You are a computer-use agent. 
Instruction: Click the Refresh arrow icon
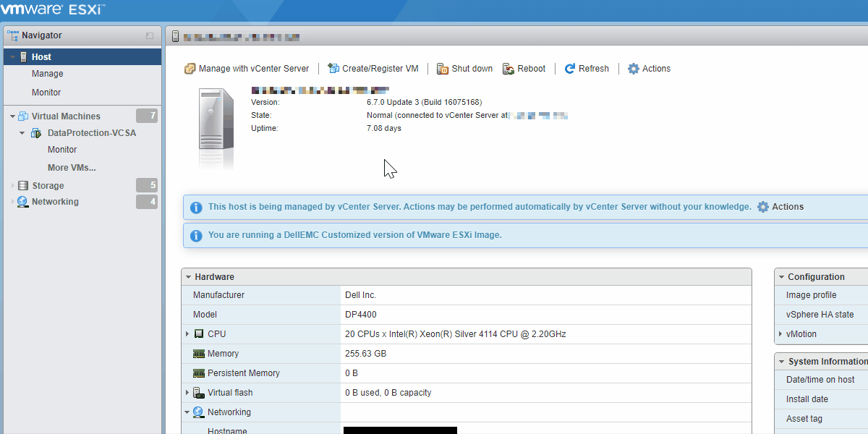click(x=570, y=69)
